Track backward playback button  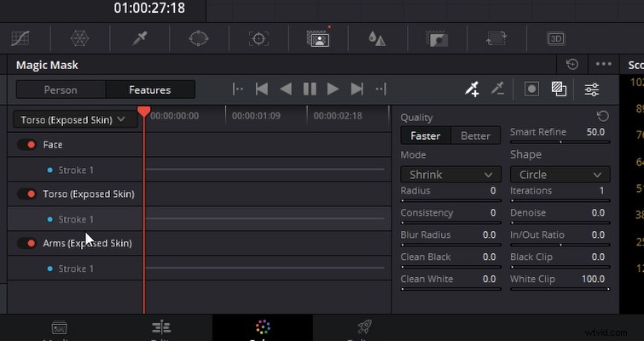click(286, 89)
